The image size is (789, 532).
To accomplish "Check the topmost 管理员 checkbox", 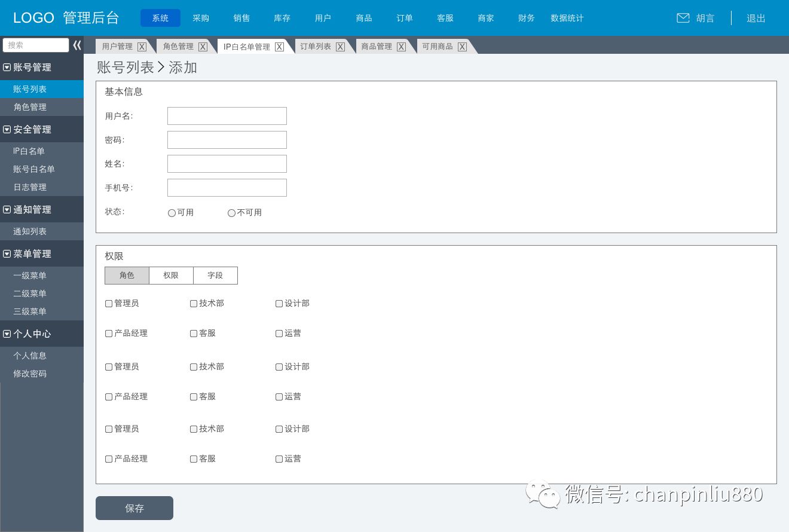I will pos(109,304).
